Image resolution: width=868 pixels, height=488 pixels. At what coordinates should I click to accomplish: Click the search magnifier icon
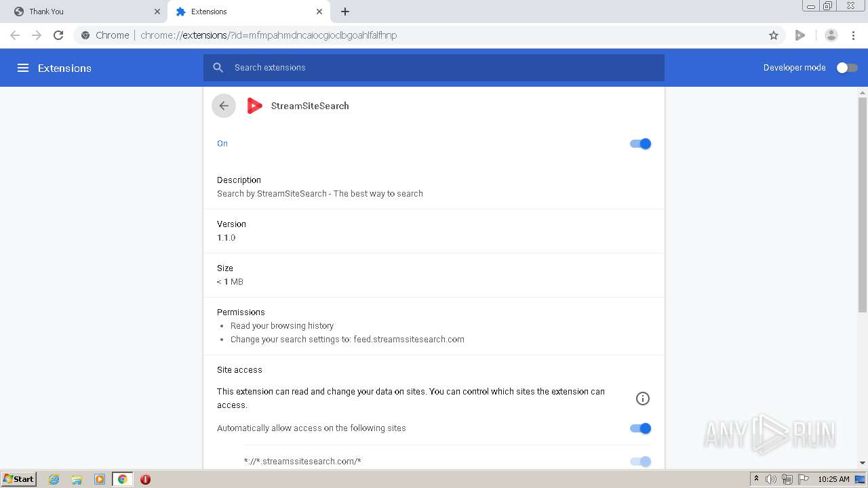pos(218,68)
